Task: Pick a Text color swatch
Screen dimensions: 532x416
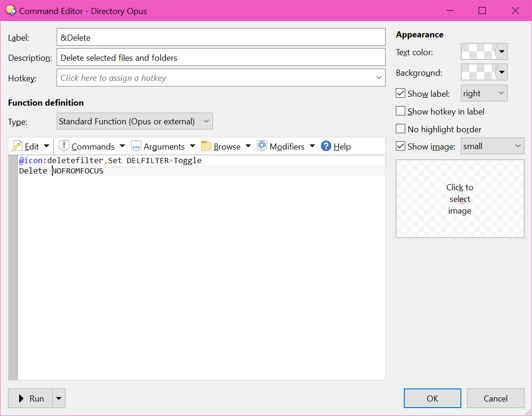Action: pos(478,52)
